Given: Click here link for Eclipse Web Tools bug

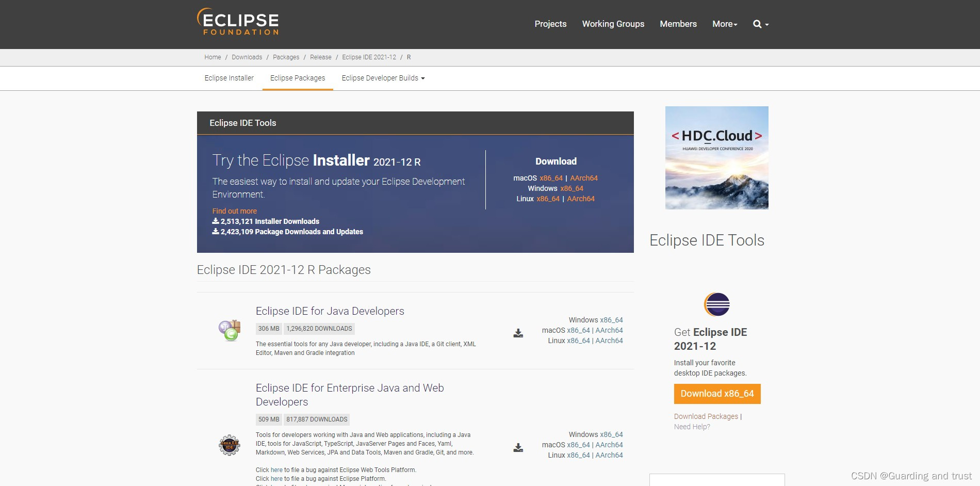Looking at the screenshot, I should coord(276,470).
